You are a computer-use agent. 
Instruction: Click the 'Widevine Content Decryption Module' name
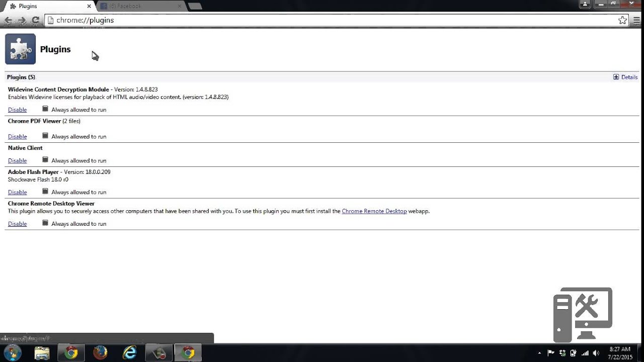58,89
